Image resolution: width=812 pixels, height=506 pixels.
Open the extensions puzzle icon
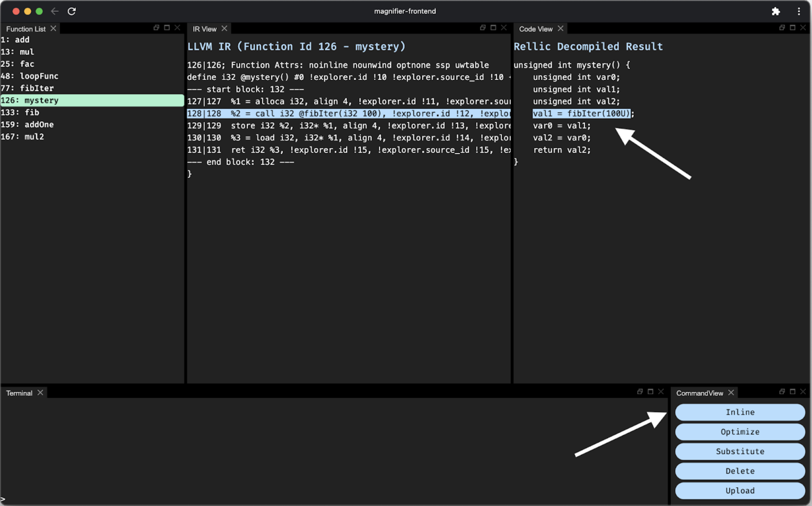click(x=776, y=11)
